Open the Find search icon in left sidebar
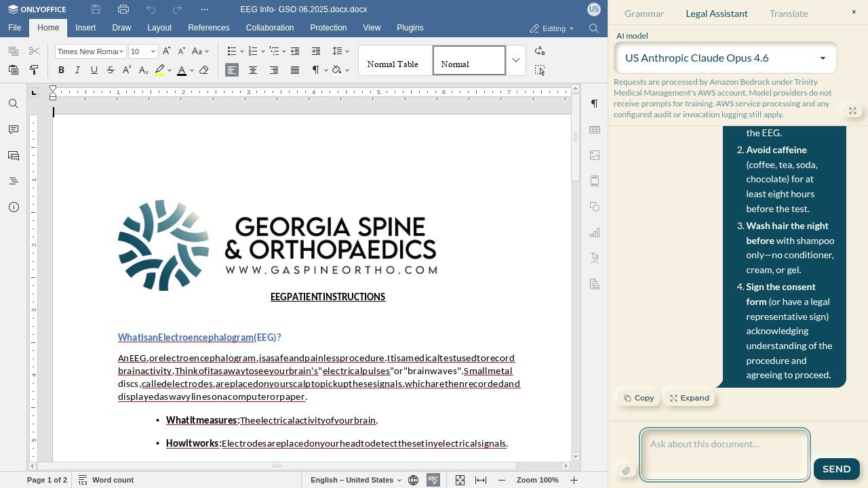 [14, 104]
